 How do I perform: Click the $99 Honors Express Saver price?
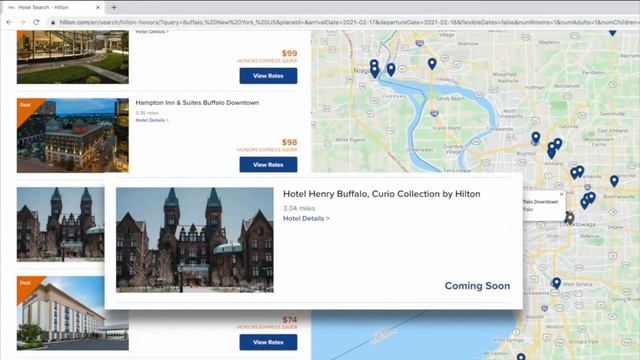(x=289, y=53)
